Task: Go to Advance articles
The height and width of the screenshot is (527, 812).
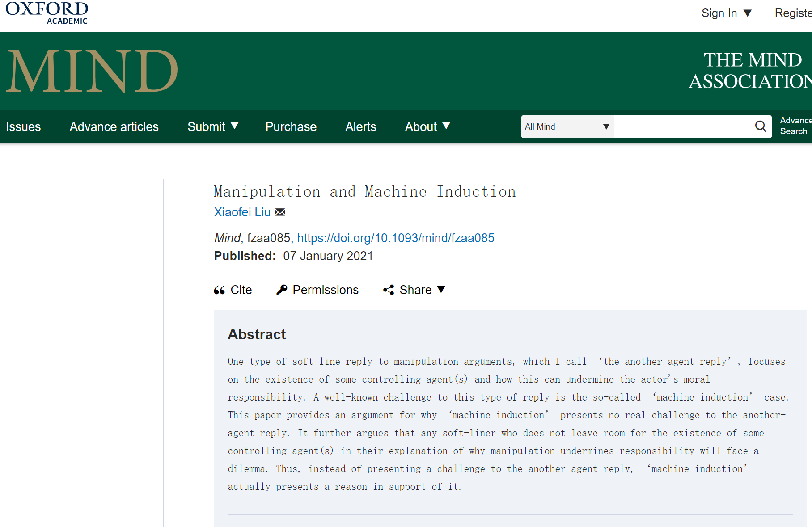Action: [114, 127]
